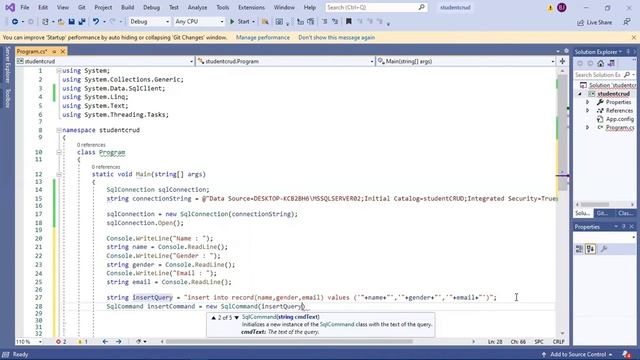The image size is (640, 360).
Task: Open the Analyze menu
Action: click(x=197, y=7)
